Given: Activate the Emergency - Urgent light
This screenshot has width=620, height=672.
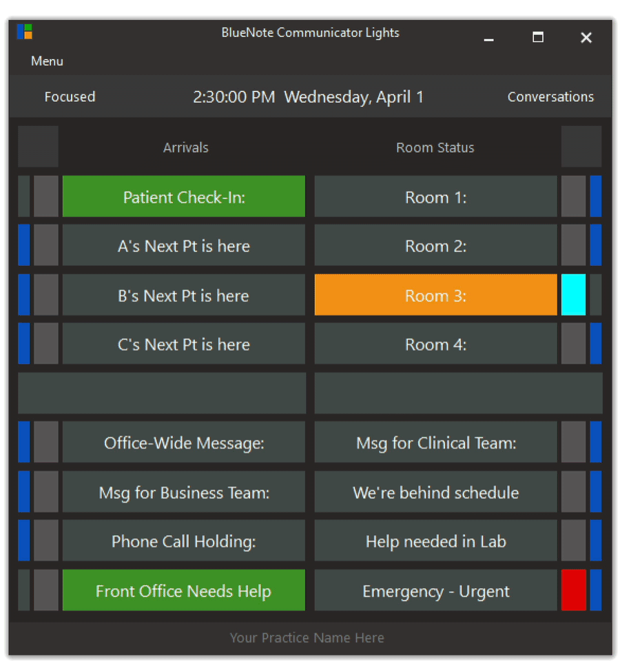Looking at the screenshot, I should (x=435, y=591).
